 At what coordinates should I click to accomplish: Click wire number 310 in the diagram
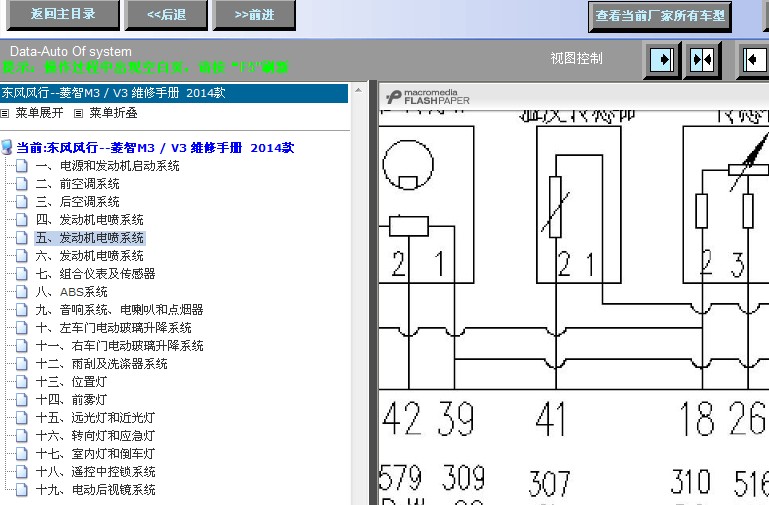coord(691,481)
